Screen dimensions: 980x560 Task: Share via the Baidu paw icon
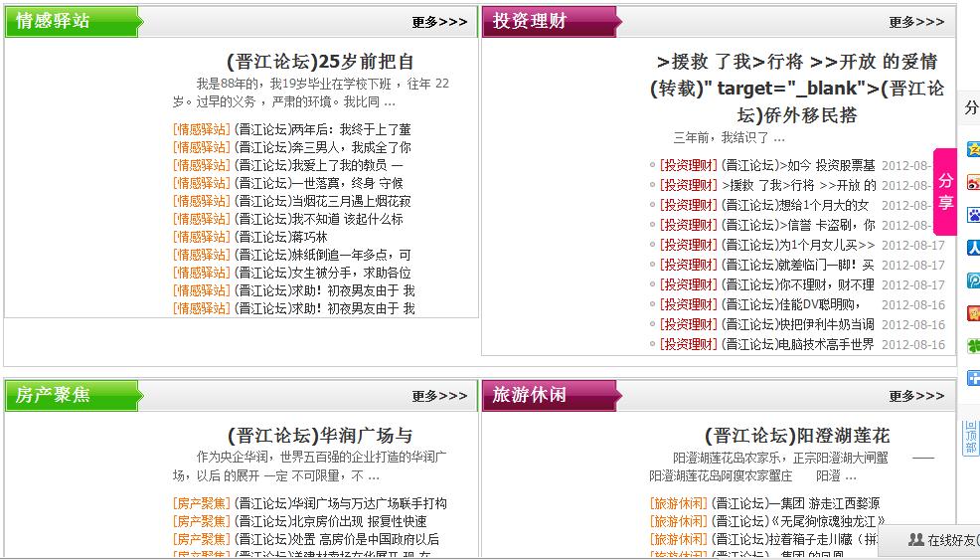(x=974, y=215)
